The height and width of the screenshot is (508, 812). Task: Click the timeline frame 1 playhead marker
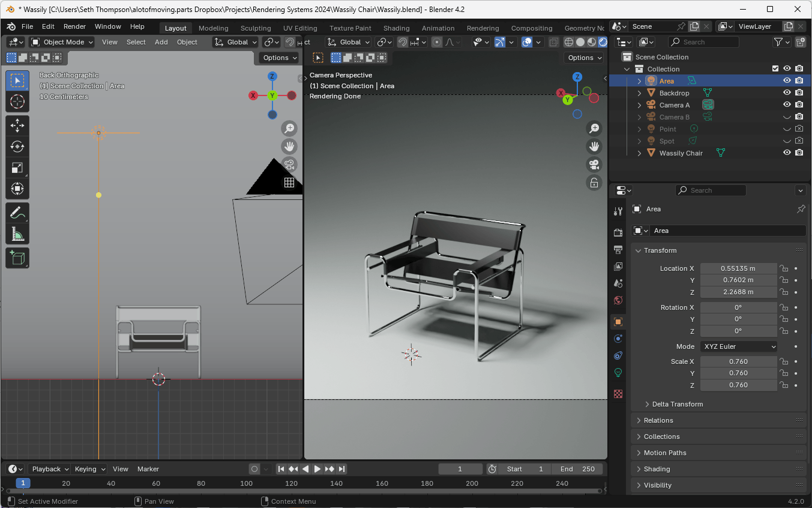(23, 483)
